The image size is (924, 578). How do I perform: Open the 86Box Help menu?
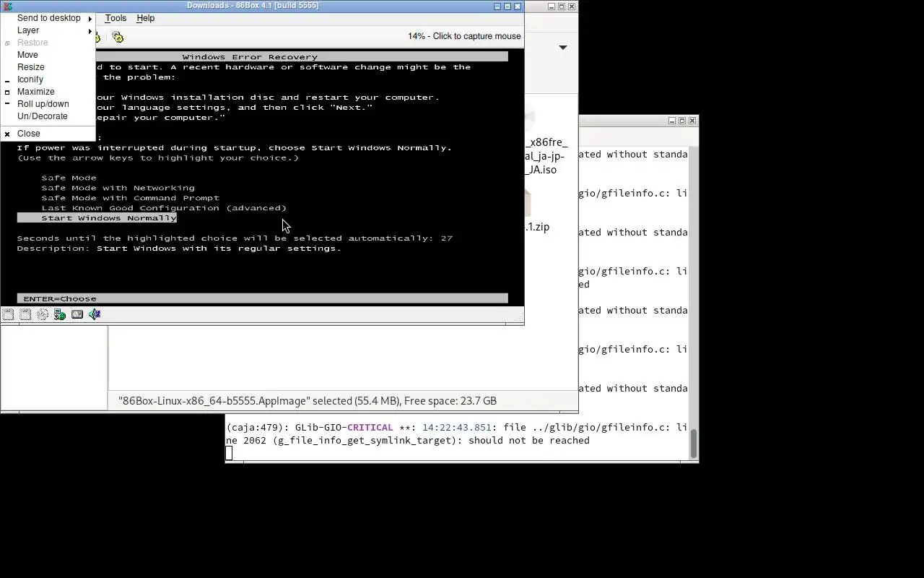145,18
